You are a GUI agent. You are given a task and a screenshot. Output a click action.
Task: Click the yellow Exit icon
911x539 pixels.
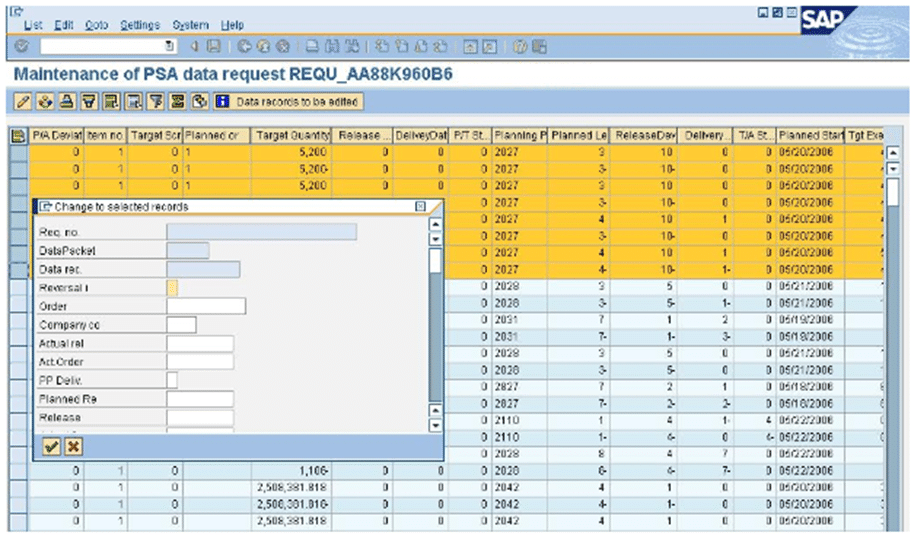click(263, 46)
